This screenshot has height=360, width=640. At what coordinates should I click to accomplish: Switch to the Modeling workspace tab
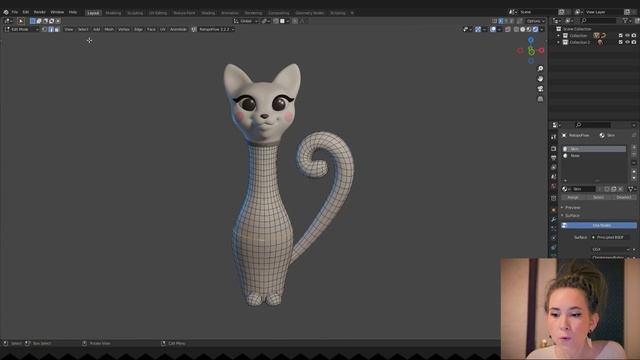tap(113, 13)
